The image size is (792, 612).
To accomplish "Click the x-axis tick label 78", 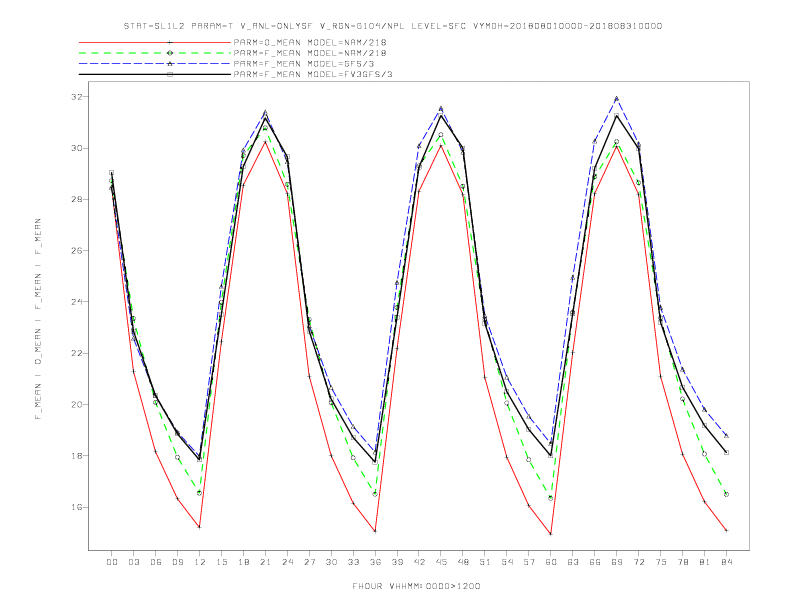I will [x=682, y=562].
